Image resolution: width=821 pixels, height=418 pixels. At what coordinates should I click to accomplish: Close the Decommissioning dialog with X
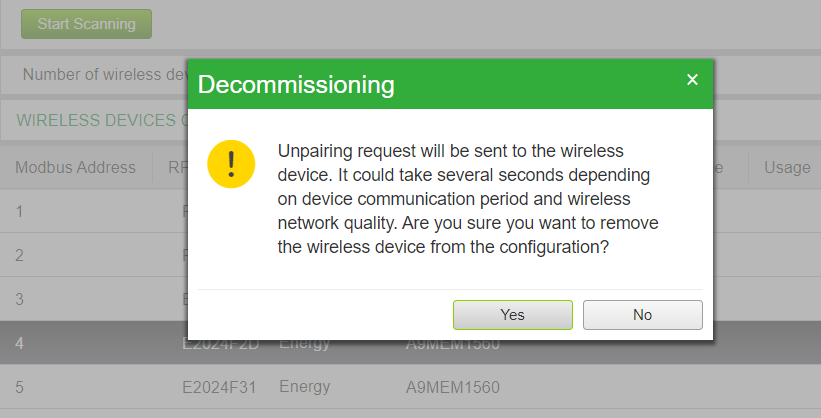[x=692, y=80]
